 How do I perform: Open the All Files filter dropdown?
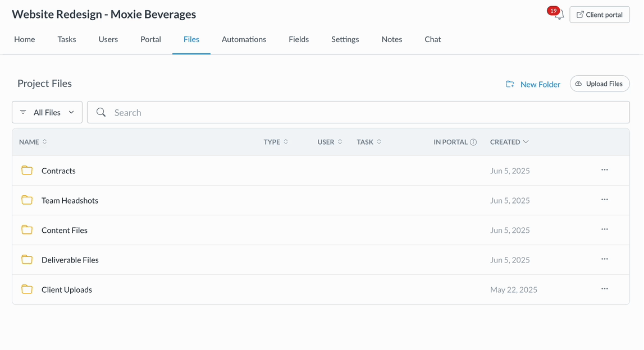47,113
